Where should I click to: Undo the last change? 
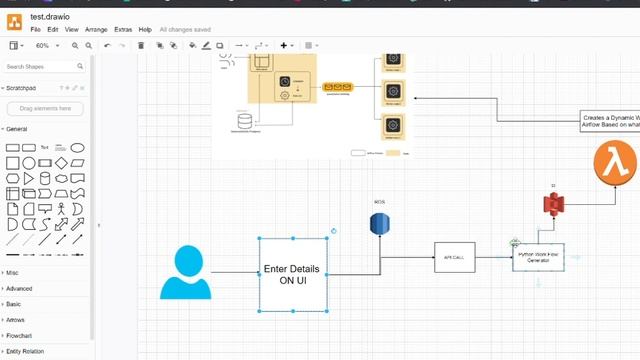point(107,46)
